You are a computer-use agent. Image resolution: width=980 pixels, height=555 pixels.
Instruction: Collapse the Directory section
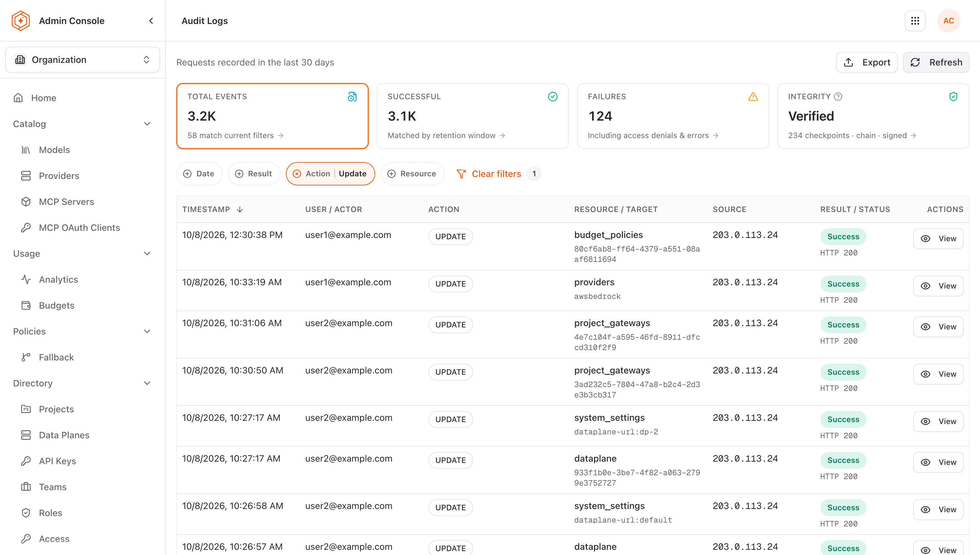coord(147,383)
